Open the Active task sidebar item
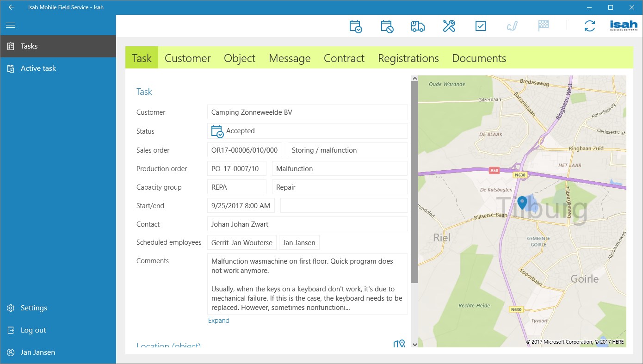This screenshot has width=643, height=364. click(x=38, y=68)
